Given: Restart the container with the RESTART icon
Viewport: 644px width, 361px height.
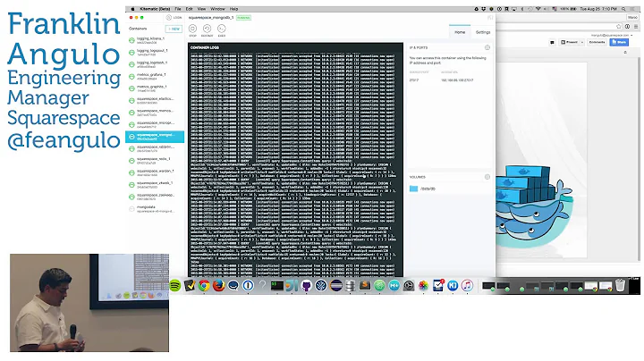Looking at the screenshot, I should pyautogui.click(x=207, y=29).
